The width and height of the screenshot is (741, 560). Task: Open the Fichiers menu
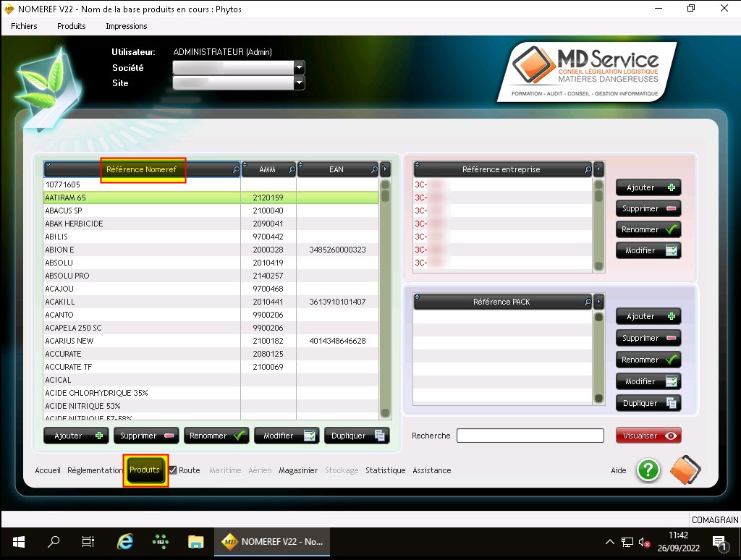[x=24, y=26]
